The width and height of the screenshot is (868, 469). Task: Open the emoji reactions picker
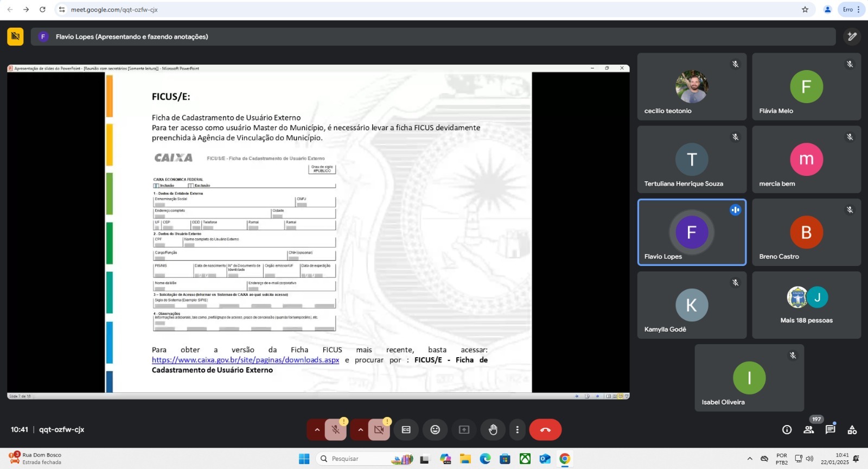pyautogui.click(x=435, y=430)
